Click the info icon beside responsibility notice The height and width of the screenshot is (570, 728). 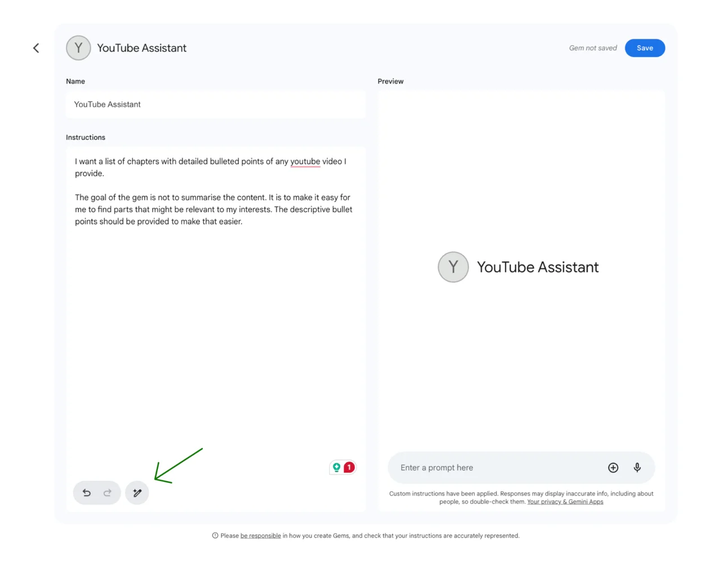coord(215,536)
